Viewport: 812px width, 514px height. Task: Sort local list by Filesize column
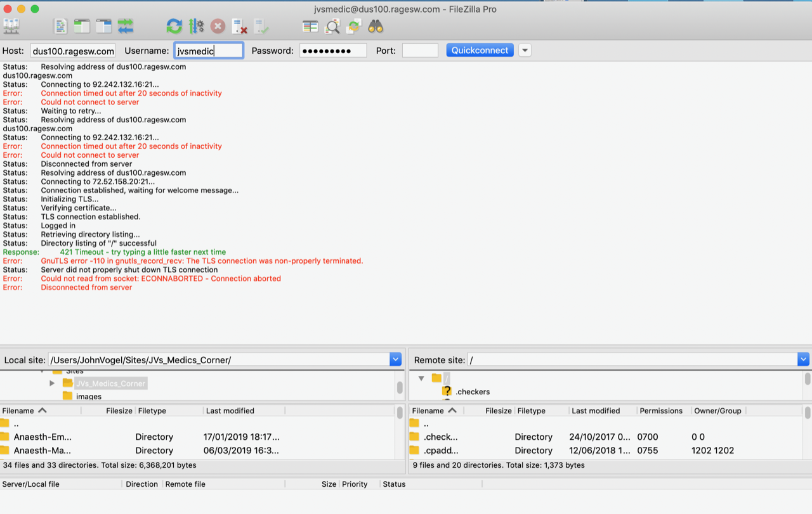click(108, 411)
